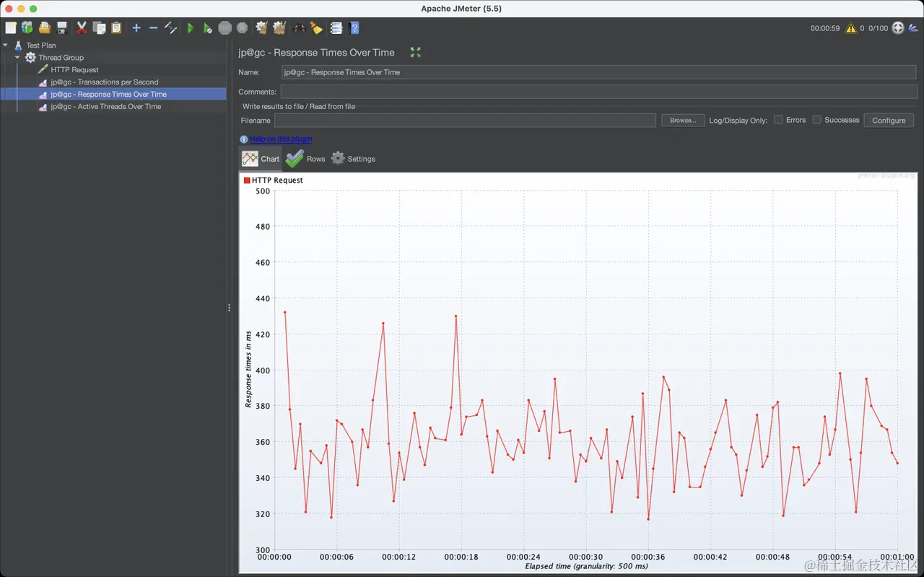Click the red HTTP Request legend swatch
The height and width of the screenshot is (577, 924).
click(247, 181)
